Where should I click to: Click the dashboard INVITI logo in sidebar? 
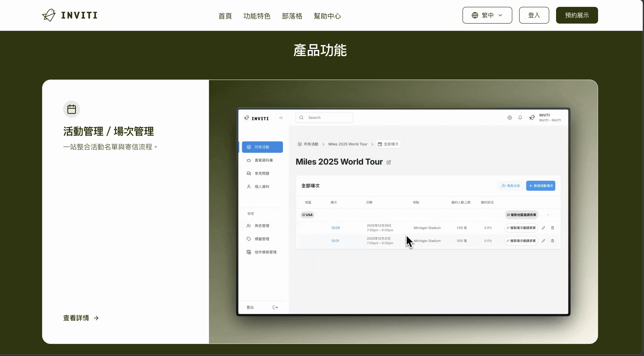coord(256,118)
